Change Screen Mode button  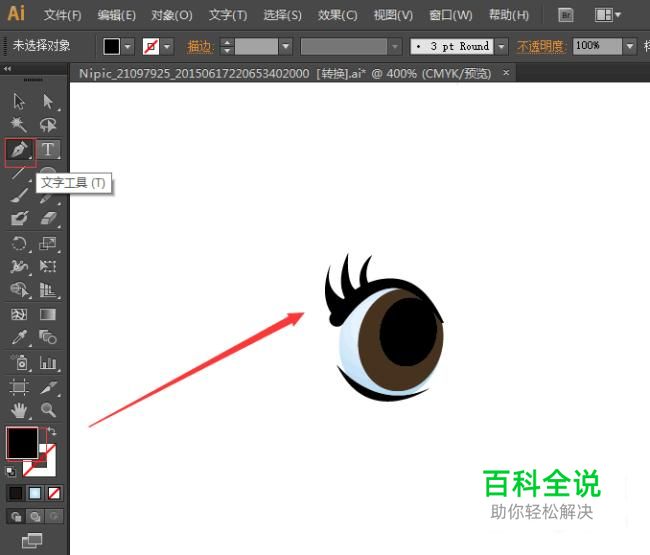pyautogui.click(x=32, y=540)
